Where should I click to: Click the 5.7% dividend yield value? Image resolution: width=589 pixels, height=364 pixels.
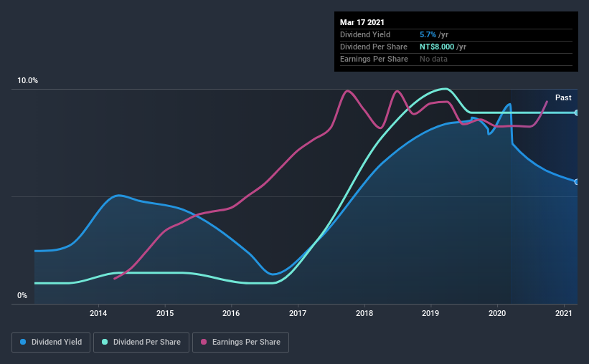(428, 34)
